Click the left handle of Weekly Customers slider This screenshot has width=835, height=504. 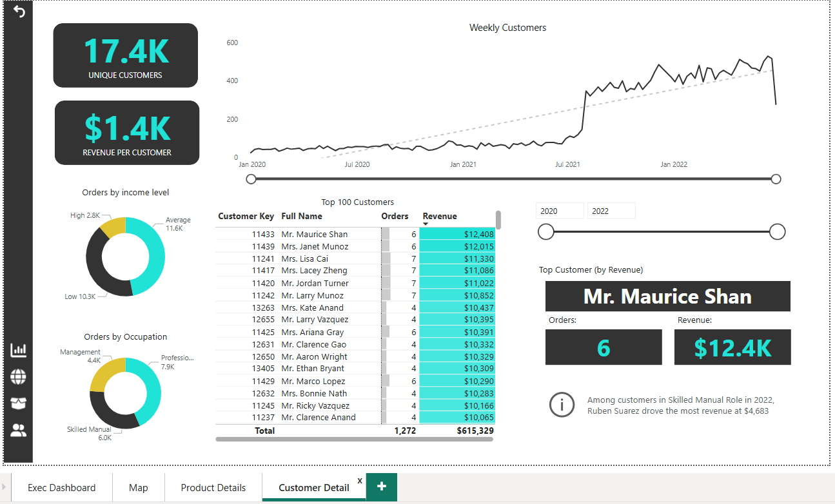pos(251,179)
